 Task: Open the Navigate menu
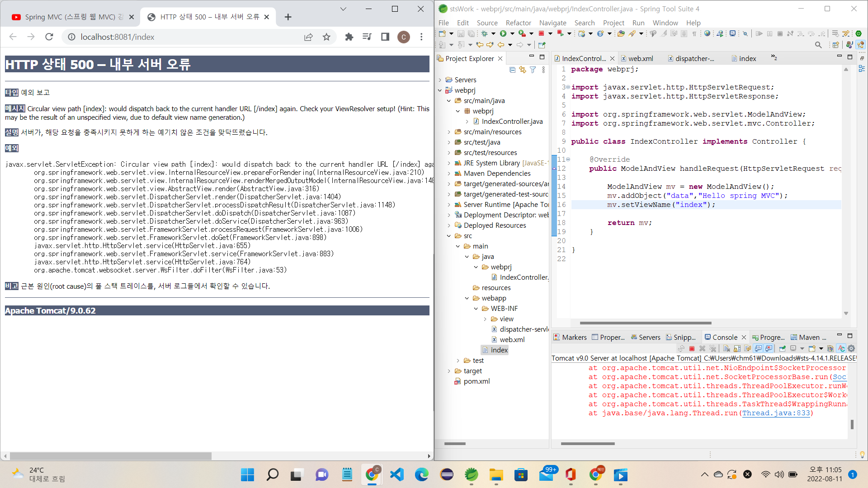pyautogui.click(x=552, y=23)
